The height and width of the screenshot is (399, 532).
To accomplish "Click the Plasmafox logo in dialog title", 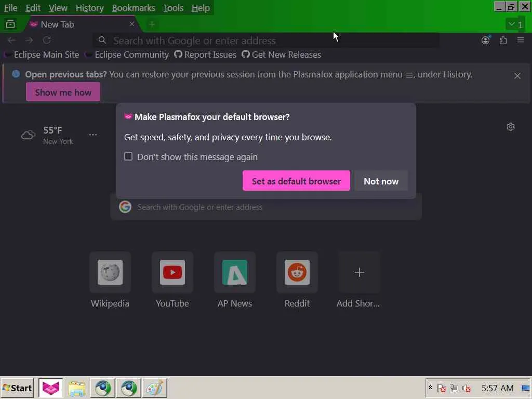I will tap(128, 117).
